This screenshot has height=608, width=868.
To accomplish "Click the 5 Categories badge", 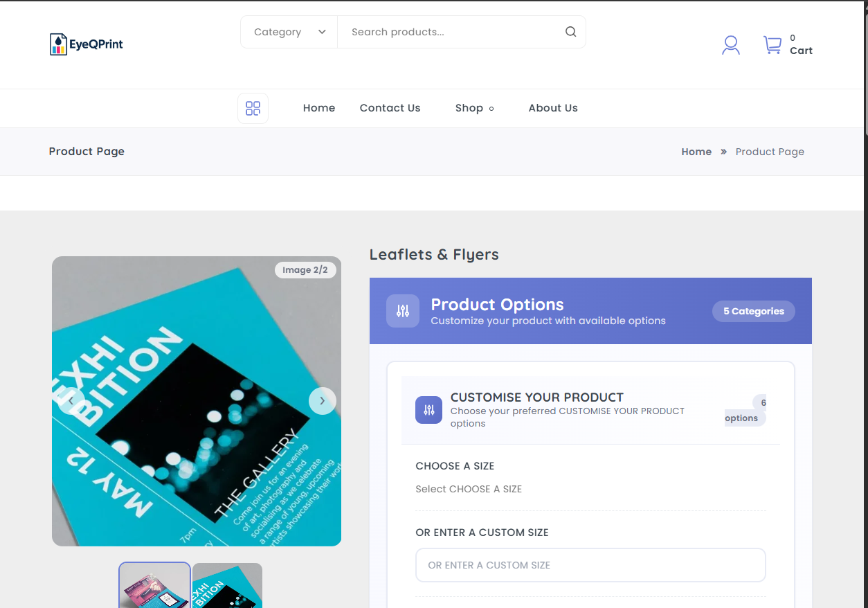I will click(x=753, y=311).
